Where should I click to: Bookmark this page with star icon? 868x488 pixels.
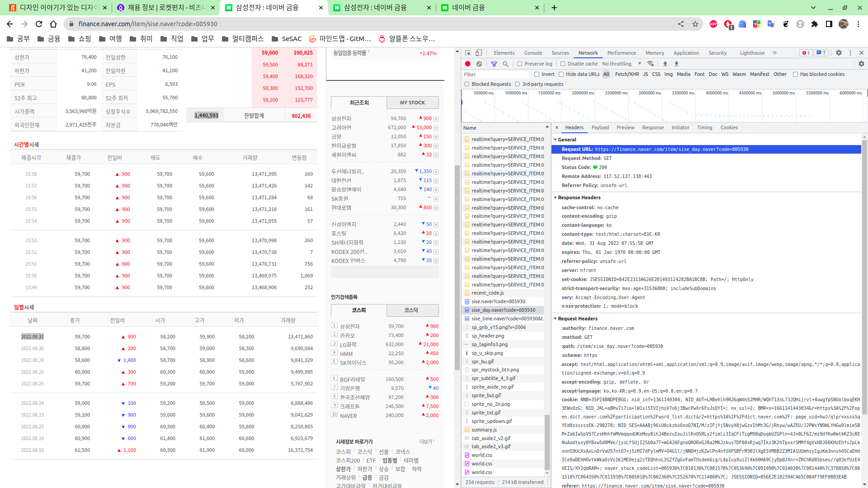(695, 24)
